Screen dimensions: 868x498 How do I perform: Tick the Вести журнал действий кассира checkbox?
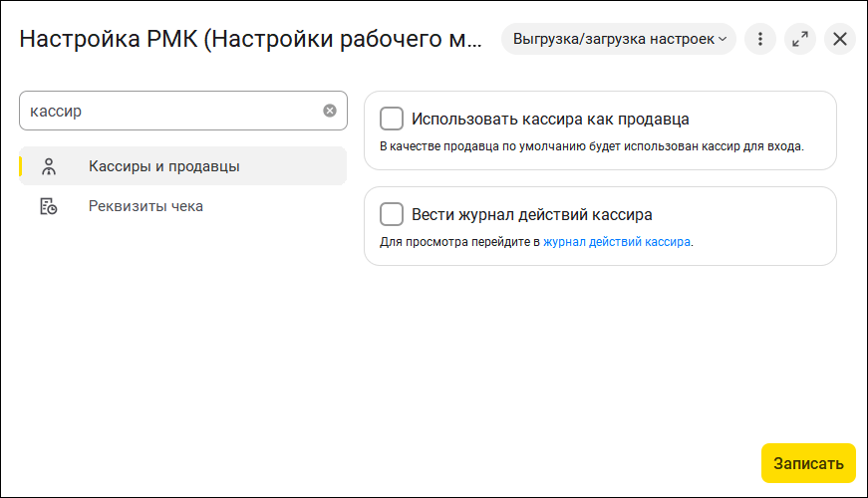[392, 214]
